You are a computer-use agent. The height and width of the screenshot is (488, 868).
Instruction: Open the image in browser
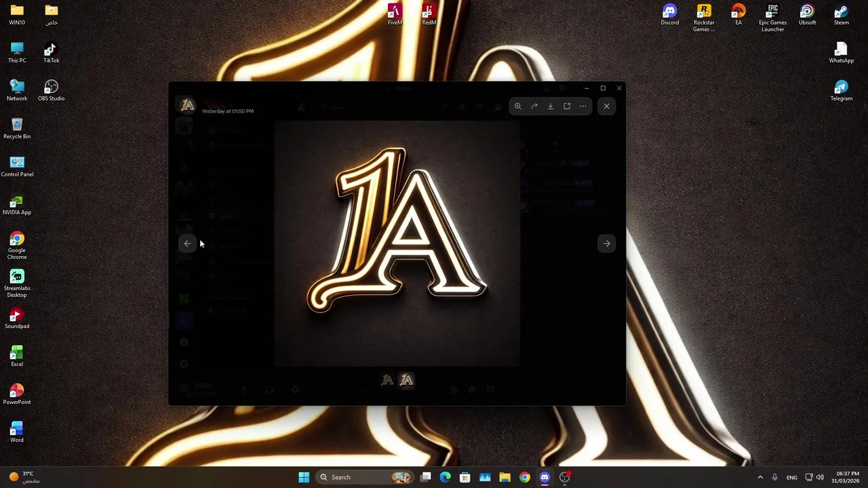[567, 106]
